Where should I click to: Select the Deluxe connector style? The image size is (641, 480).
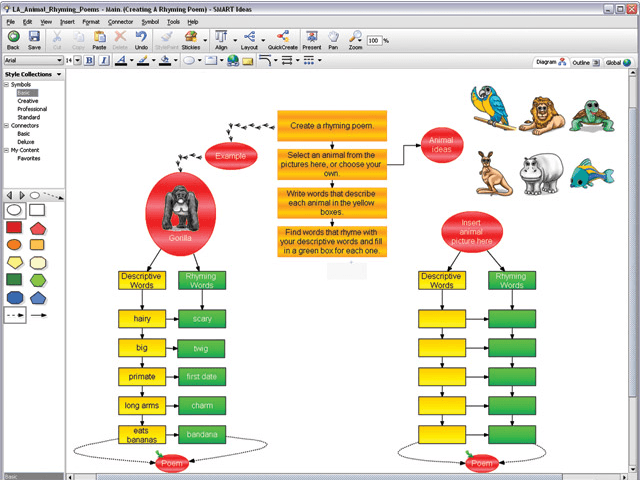(x=28, y=141)
